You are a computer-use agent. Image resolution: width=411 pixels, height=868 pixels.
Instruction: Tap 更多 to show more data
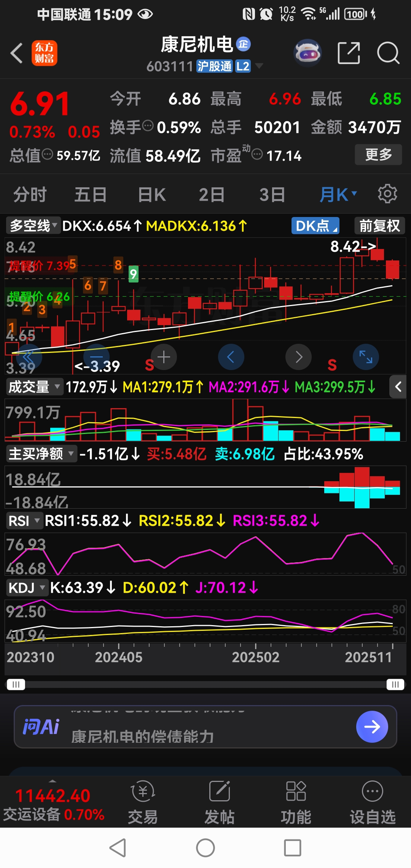(378, 155)
